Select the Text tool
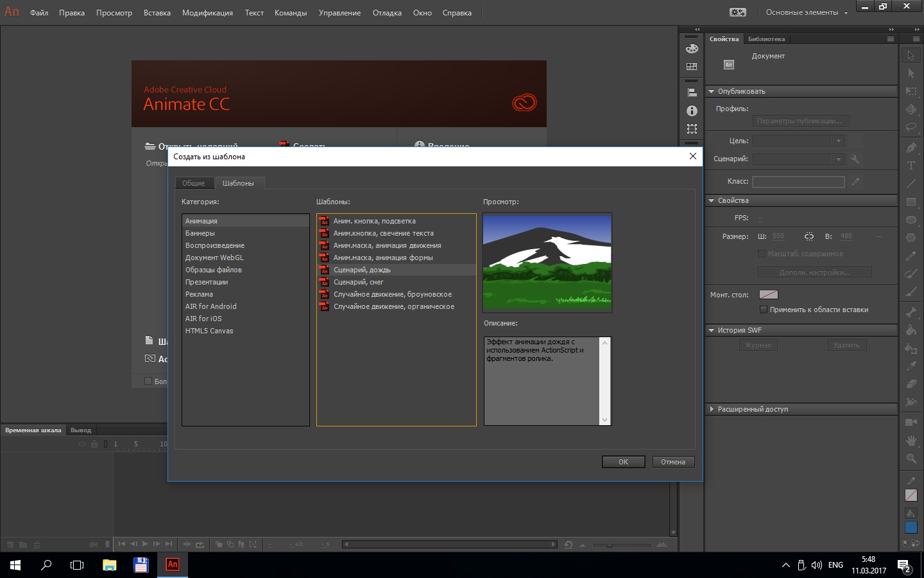The width and height of the screenshot is (924, 578). click(911, 166)
